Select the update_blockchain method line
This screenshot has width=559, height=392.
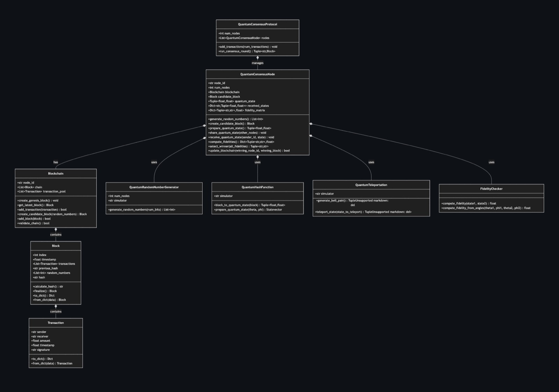249,151
